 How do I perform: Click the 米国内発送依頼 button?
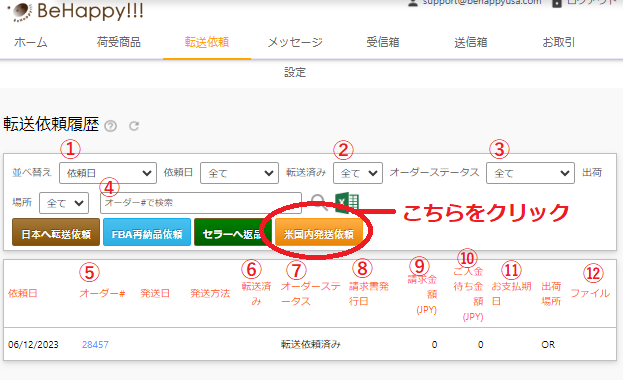[x=319, y=232]
